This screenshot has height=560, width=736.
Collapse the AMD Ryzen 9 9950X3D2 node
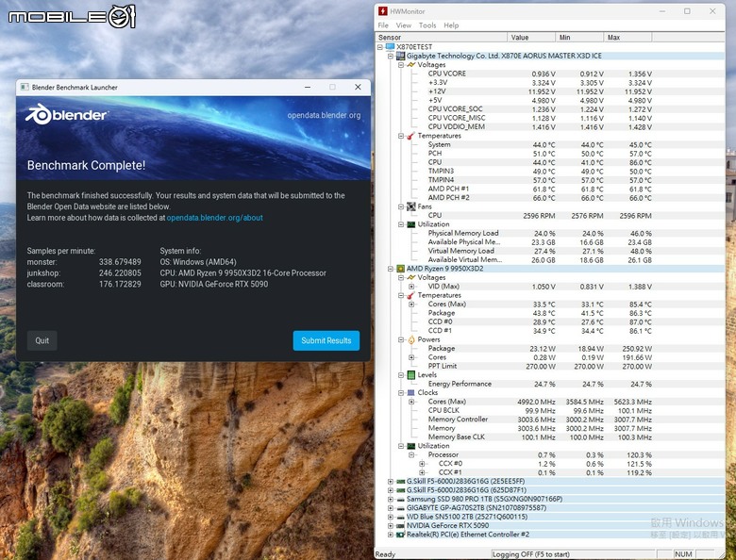pyautogui.click(x=391, y=269)
